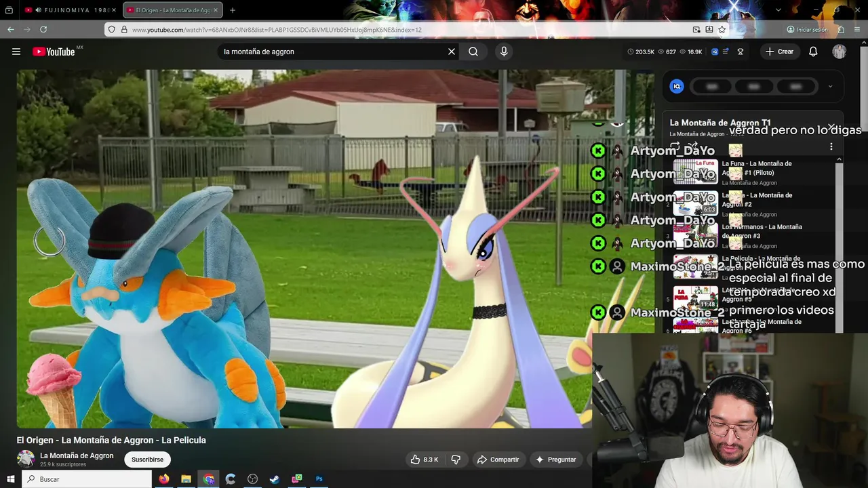868x488 pixels.
Task: Go back in browser
Action: coord(11,30)
